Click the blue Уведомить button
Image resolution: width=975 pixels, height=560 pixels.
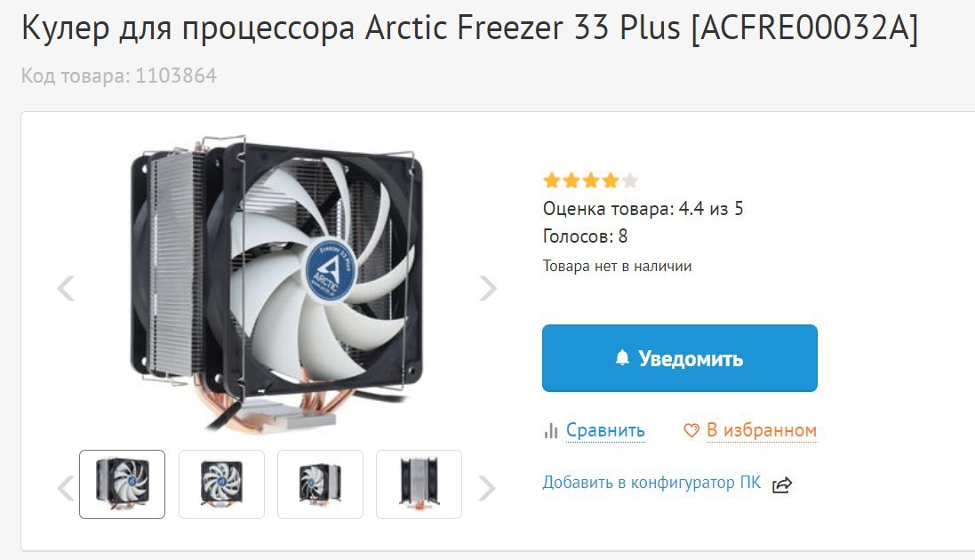[x=680, y=358]
